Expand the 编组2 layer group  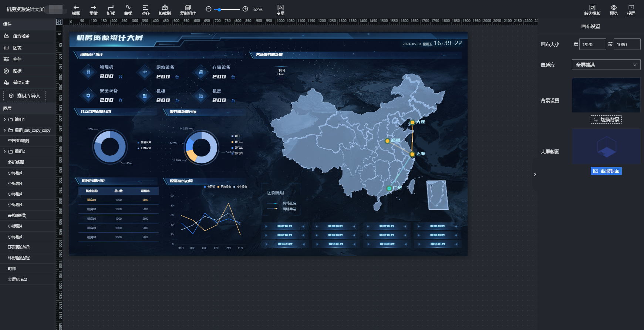(5, 151)
